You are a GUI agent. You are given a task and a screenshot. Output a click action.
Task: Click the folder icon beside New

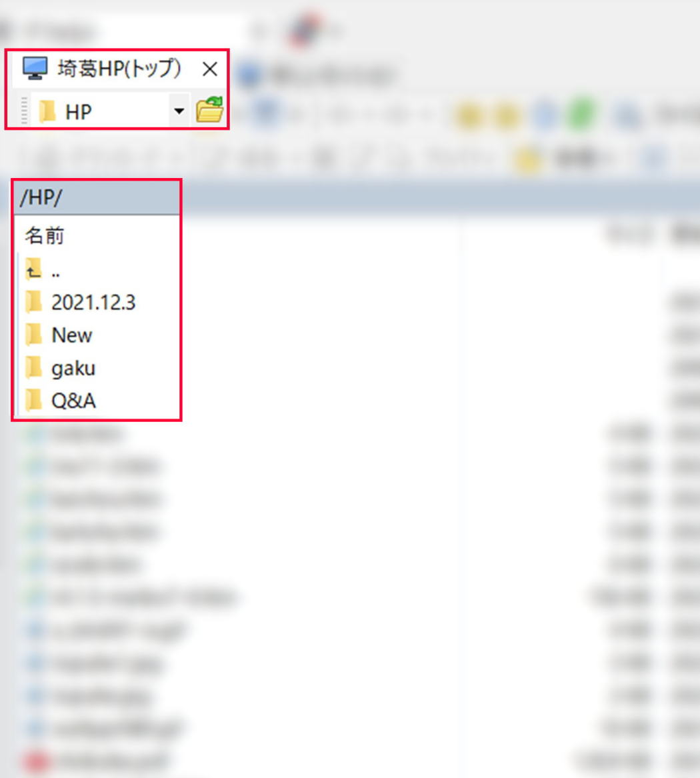[x=33, y=335]
